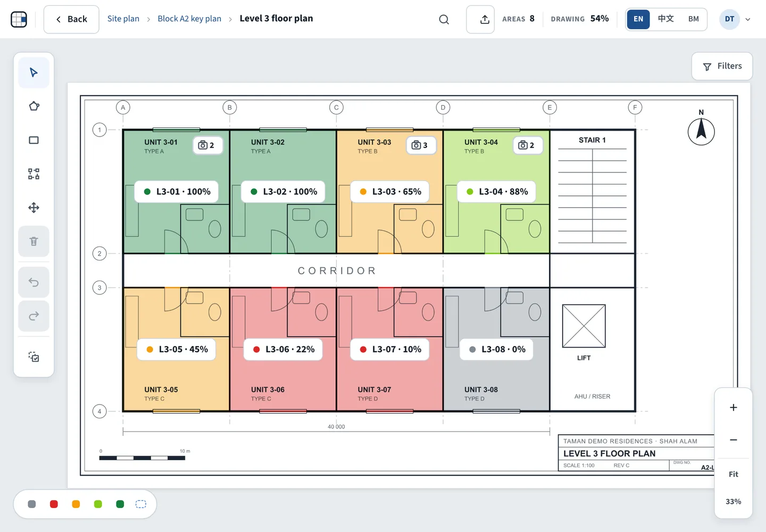Select the L3-03 · 65% area label

(390, 192)
